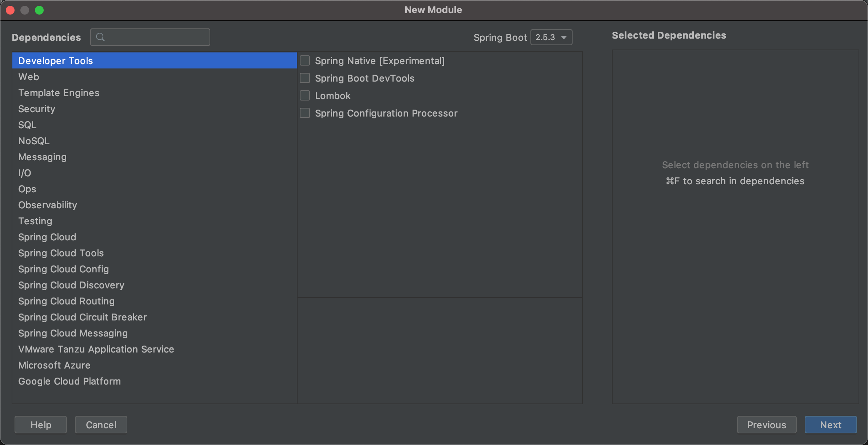The width and height of the screenshot is (868, 445).
Task: Tick the Lombok checkbox
Action: tap(305, 95)
